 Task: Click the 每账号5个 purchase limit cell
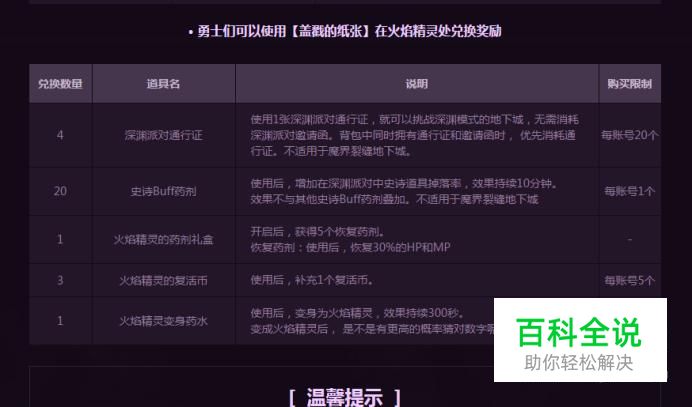coord(629,280)
